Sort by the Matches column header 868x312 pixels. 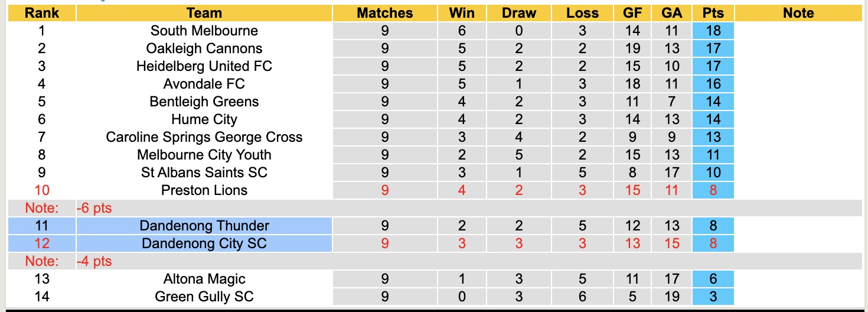(x=385, y=13)
